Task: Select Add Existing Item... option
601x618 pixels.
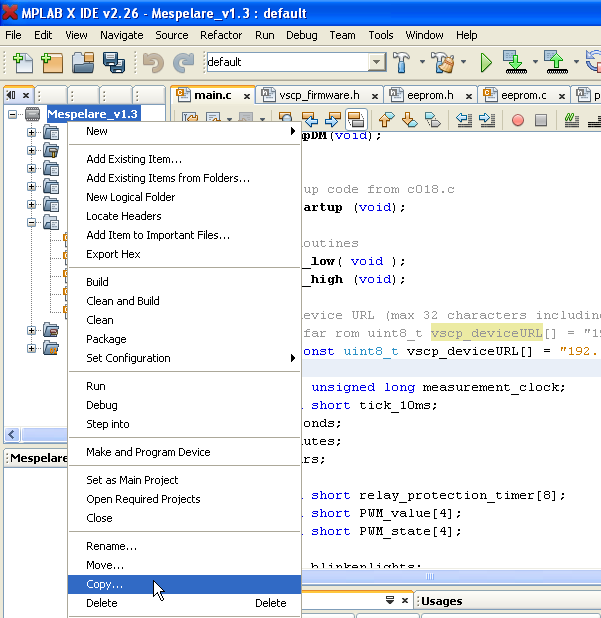Action: (x=134, y=159)
